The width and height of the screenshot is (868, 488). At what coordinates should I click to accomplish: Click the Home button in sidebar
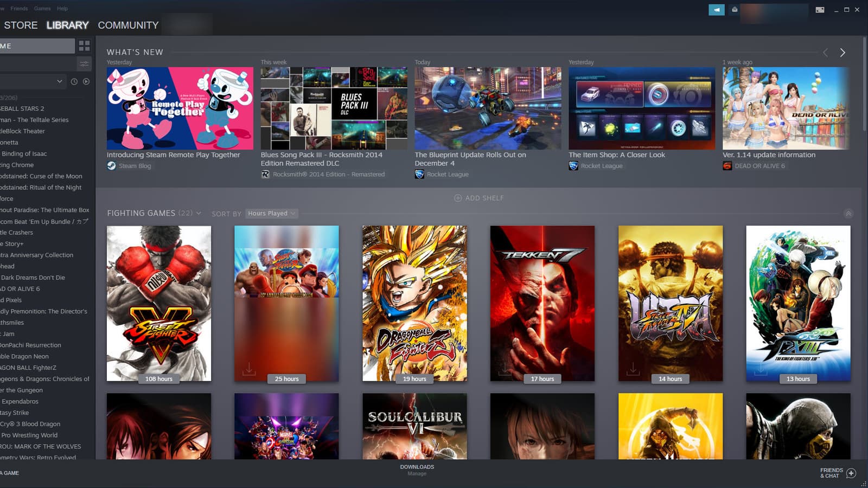[37, 46]
